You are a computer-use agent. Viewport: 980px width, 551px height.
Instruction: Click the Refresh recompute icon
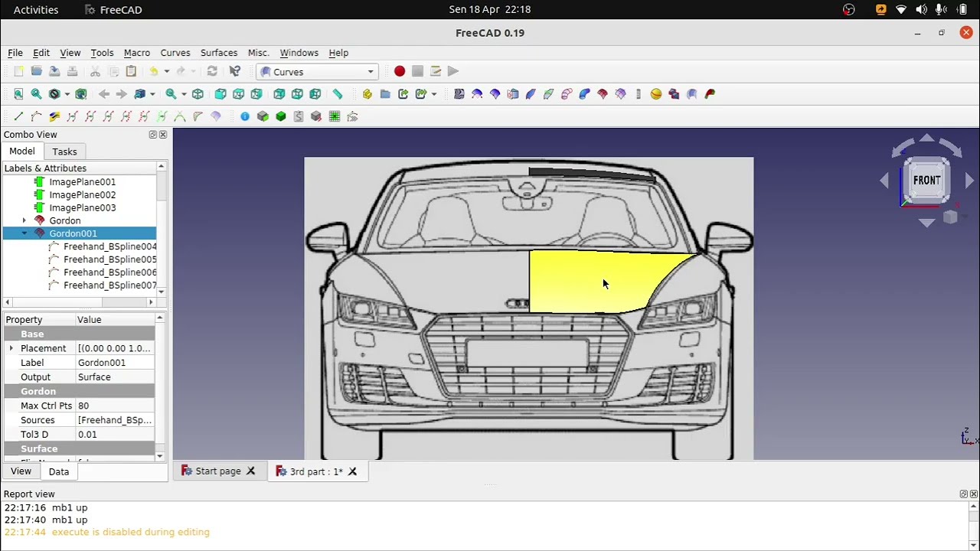point(212,71)
